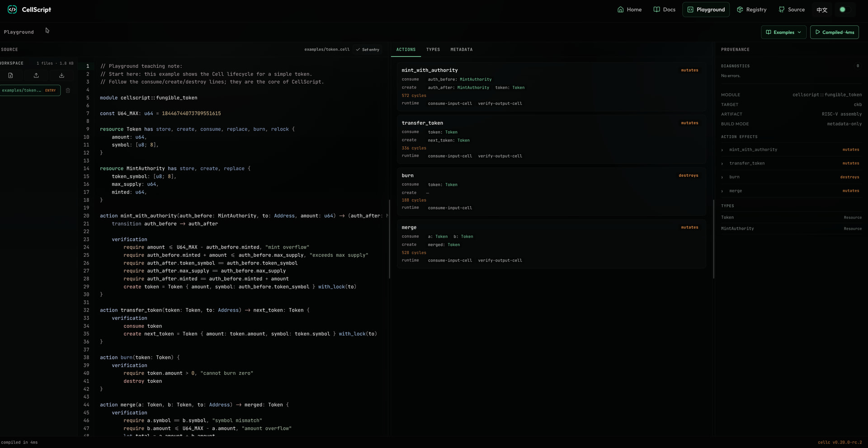Open the mint_with_authority action card title
This screenshot has height=448, width=868.
[429, 71]
